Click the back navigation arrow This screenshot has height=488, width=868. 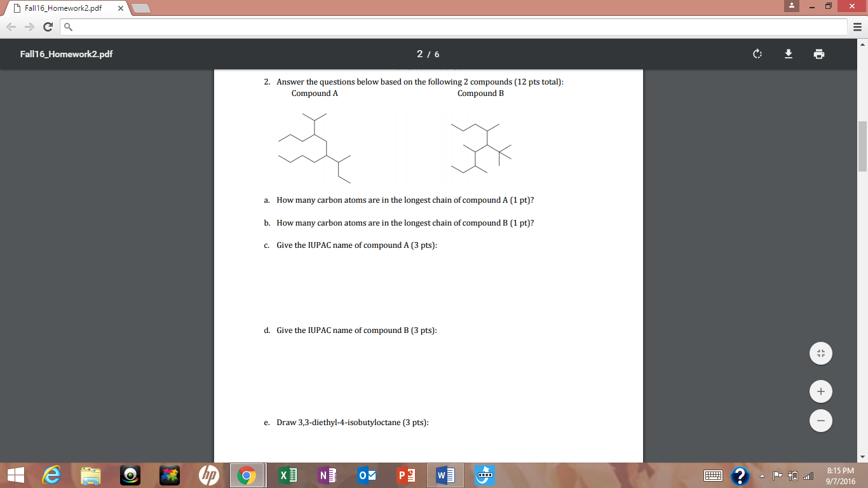[x=10, y=27]
